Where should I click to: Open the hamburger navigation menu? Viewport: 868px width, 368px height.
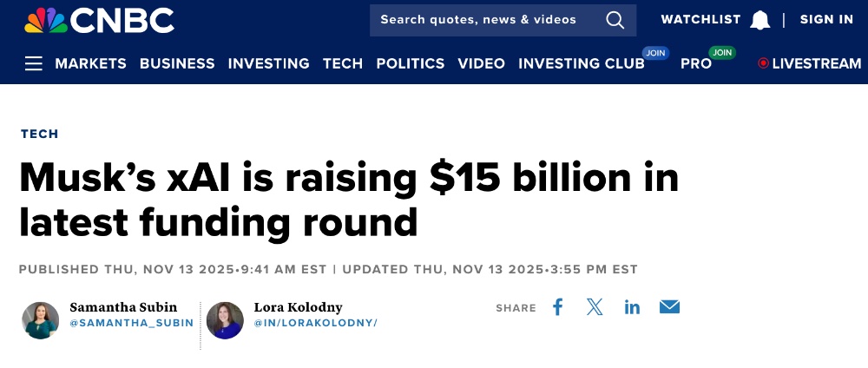(34, 63)
